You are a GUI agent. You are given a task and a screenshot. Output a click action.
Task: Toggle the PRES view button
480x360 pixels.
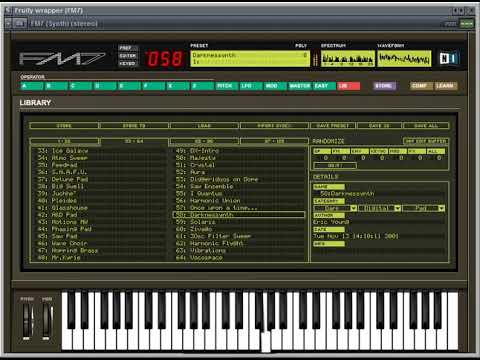pyautogui.click(x=127, y=48)
